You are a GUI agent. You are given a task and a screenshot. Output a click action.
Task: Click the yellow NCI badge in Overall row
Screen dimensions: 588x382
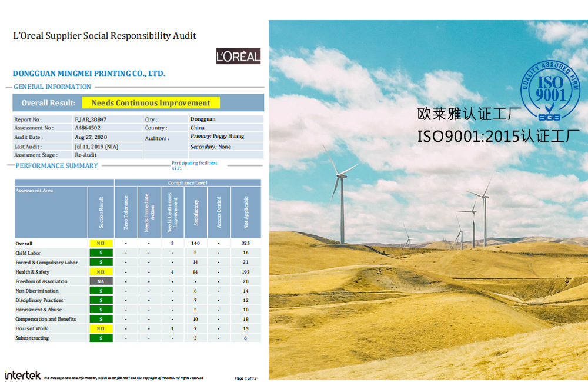[x=101, y=243]
